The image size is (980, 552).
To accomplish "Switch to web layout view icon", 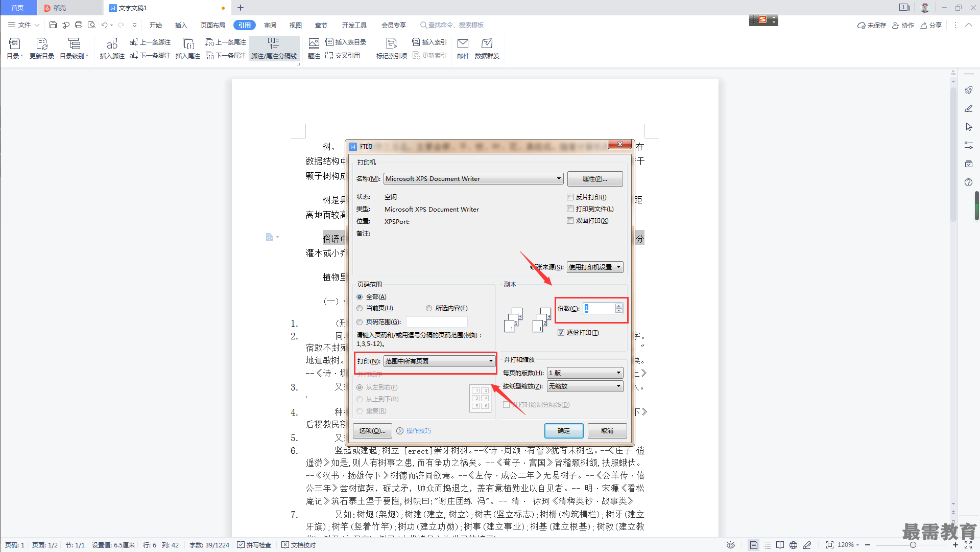I will [x=793, y=545].
